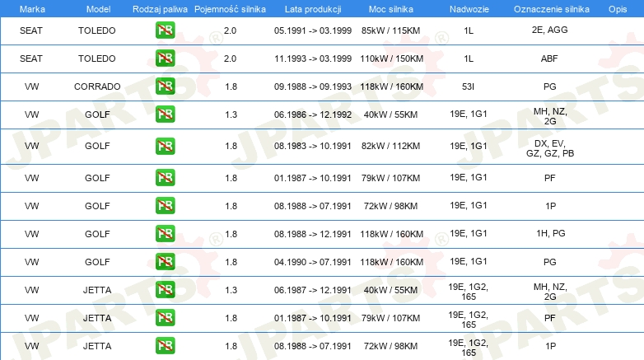The image size is (644, 360).
Task: Click the petrol icon in the Jetta 1.3 row
Action: (165, 290)
